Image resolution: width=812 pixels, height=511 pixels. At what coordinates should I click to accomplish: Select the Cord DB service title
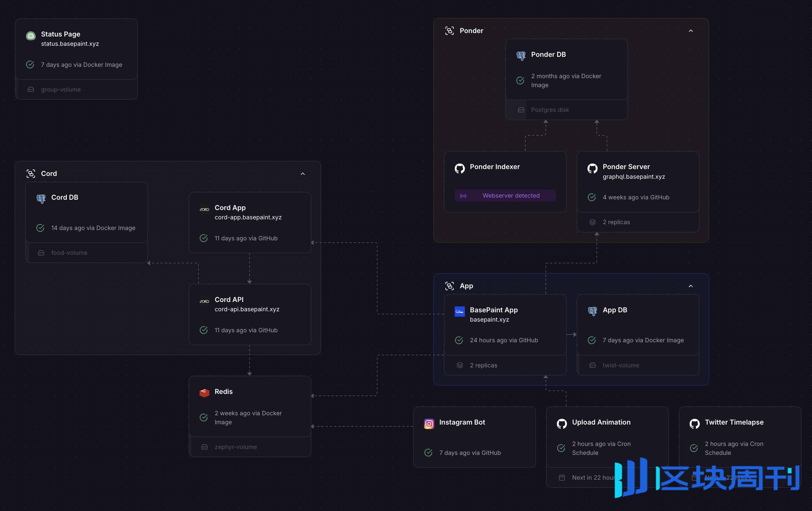(65, 197)
